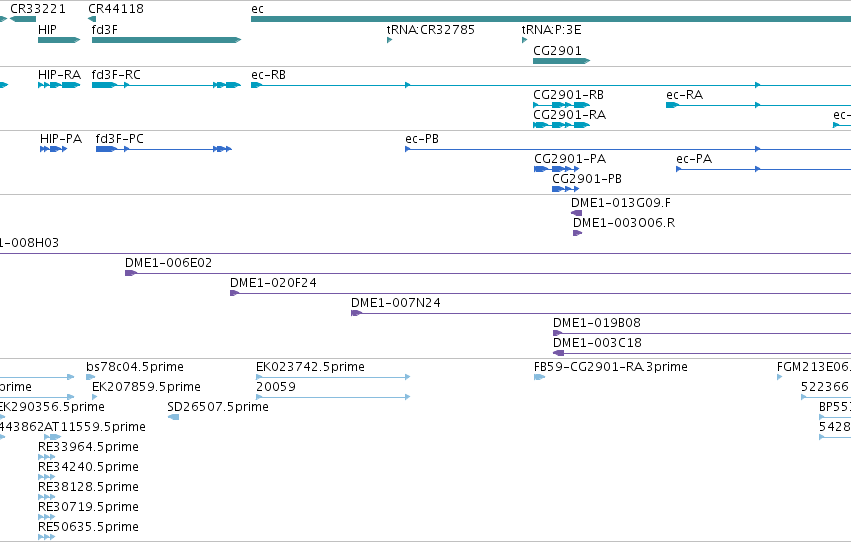Click the long ec gene bar
851x542 pixels.
551,19
